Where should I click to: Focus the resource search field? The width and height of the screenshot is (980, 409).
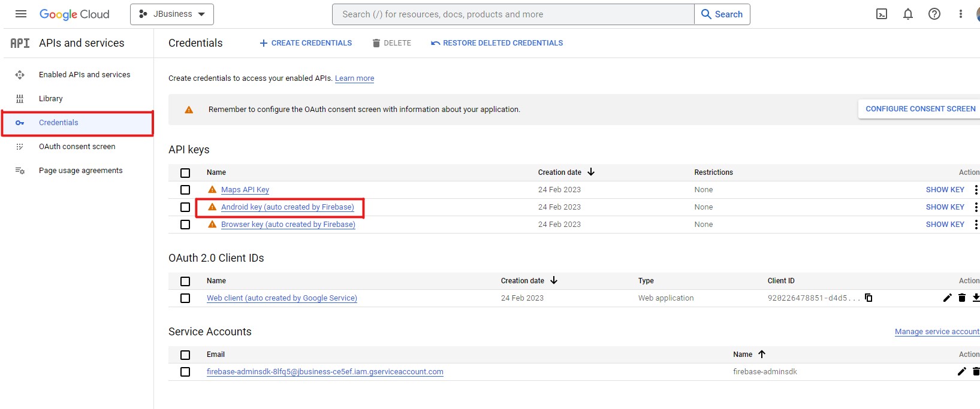coord(512,14)
